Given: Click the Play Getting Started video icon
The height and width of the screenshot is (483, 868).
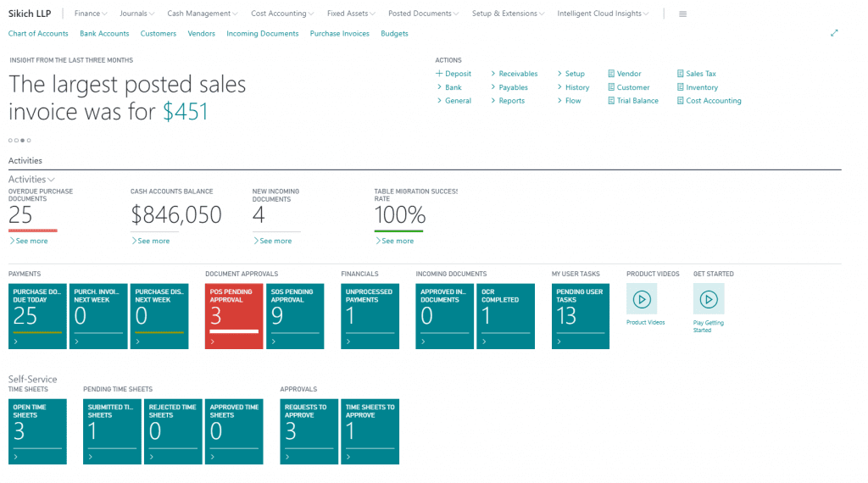Looking at the screenshot, I should click(x=709, y=299).
